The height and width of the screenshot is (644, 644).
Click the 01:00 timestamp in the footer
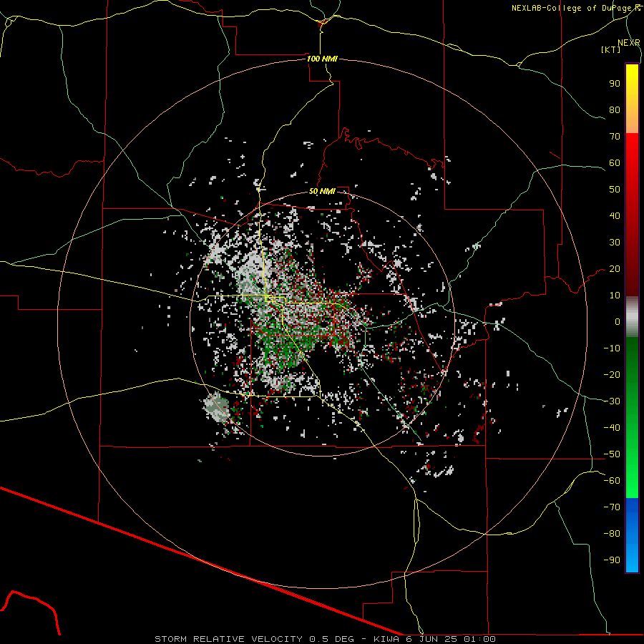pos(479,639)
